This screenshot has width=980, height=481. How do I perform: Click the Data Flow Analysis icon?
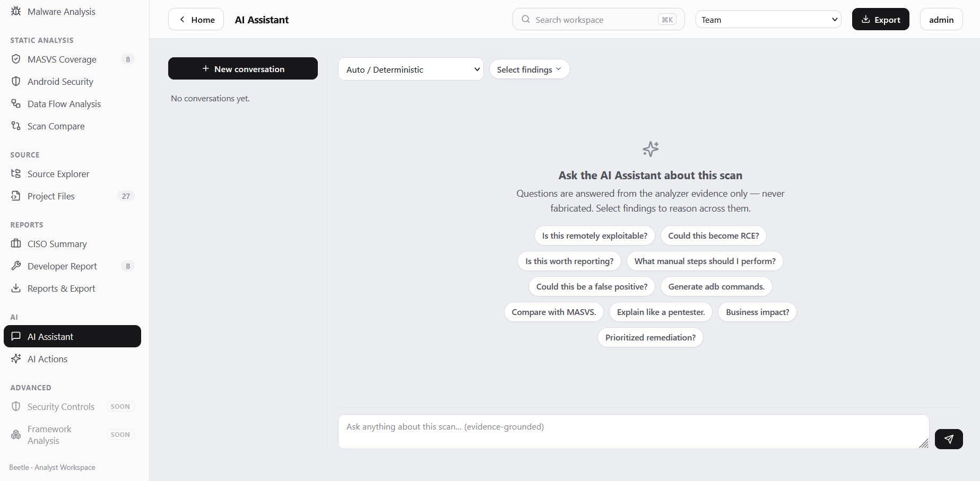16,103
